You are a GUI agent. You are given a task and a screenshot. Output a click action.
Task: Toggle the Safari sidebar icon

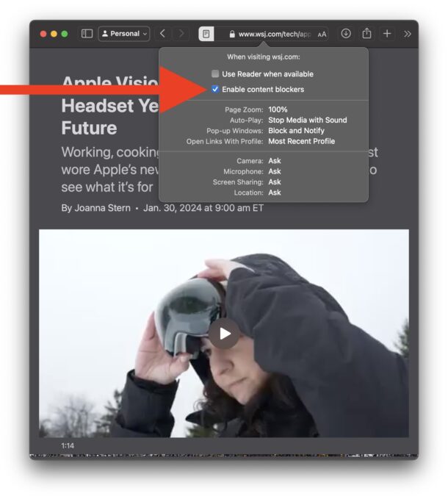(87, 34)
